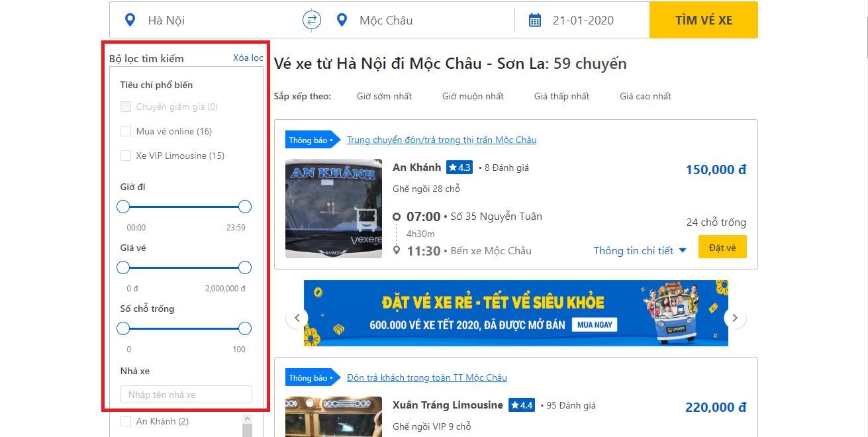Click the 220,000 đ price
Viewport: 868px width, 437px height.
(716, 407)
